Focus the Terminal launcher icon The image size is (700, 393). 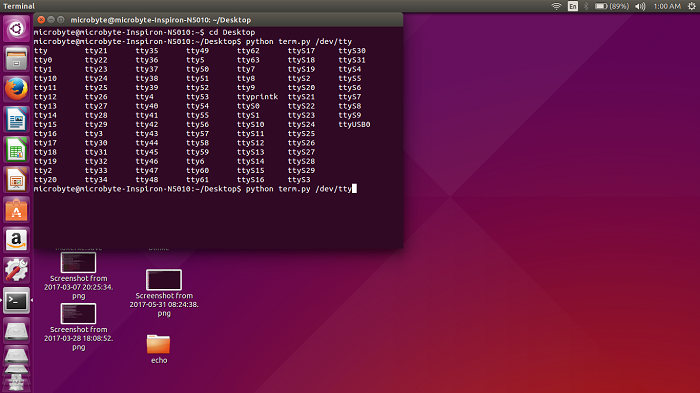[x=17, y=301]
